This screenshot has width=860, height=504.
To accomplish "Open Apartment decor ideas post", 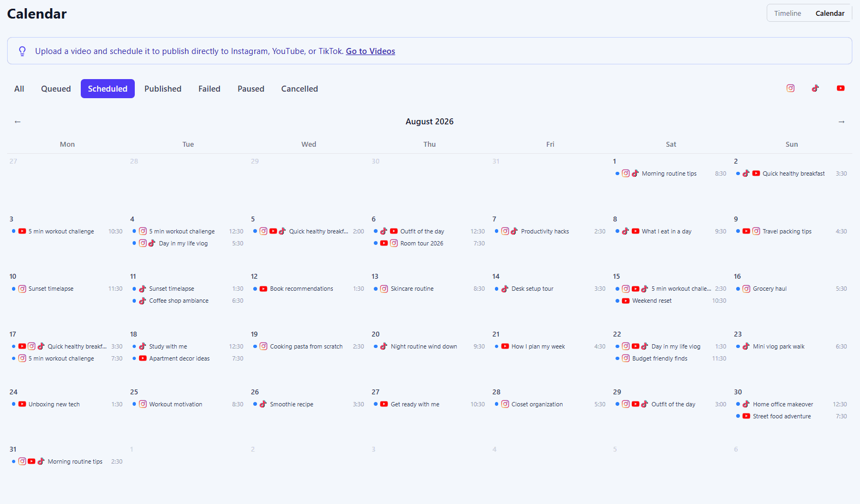I will [x=188, y=358].
